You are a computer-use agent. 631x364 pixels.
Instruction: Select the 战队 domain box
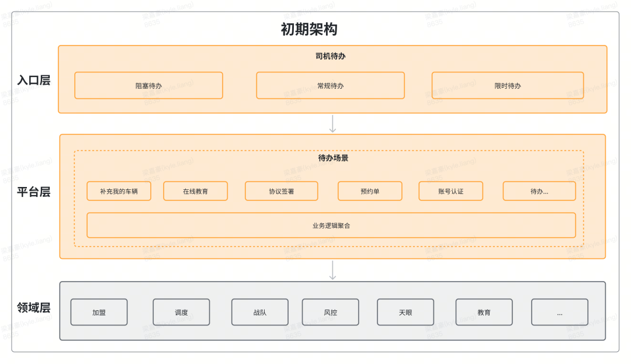point(260,312)
